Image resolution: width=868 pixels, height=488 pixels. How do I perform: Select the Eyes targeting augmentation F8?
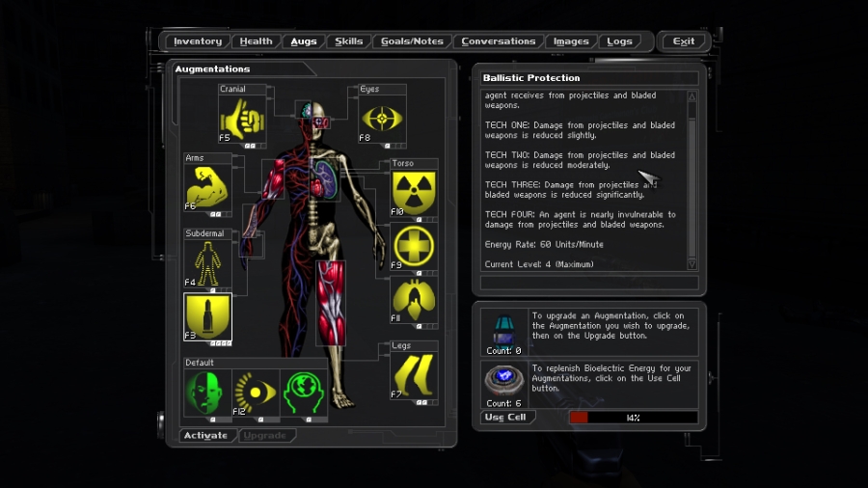(382, 119)
